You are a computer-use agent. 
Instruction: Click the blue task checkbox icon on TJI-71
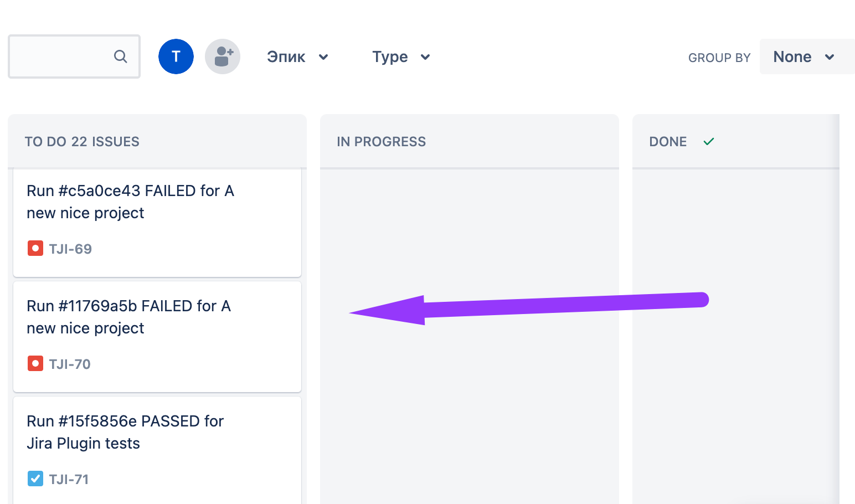pyautogui.click(x=35, y=479)
